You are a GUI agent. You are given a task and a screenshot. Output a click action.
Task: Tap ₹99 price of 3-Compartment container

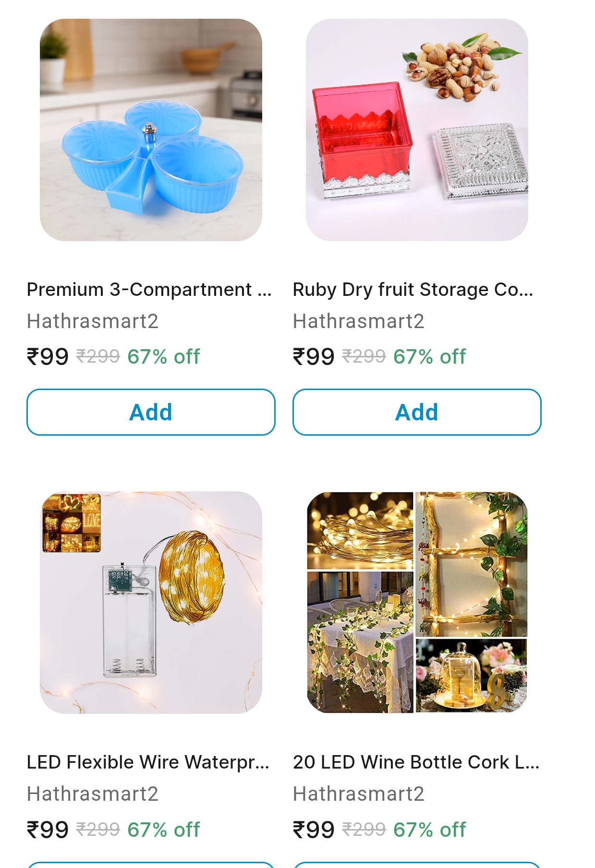[48, 357]
